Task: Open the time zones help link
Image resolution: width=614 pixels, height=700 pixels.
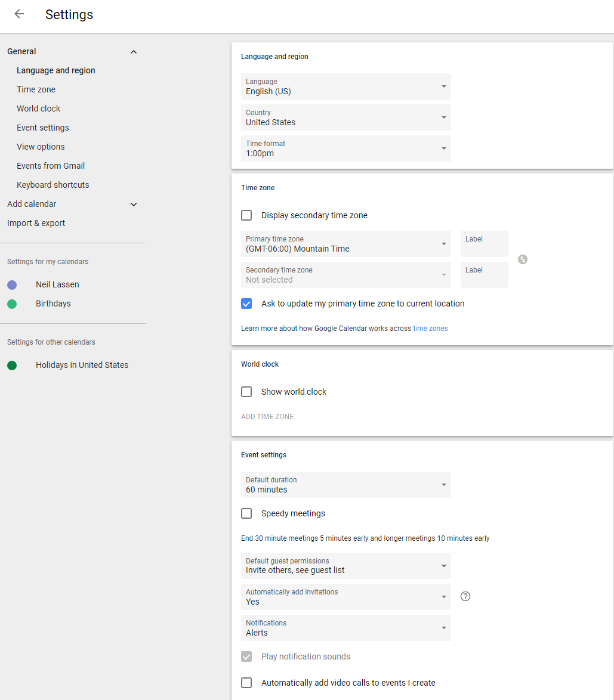Action: [x=430, y=329]
